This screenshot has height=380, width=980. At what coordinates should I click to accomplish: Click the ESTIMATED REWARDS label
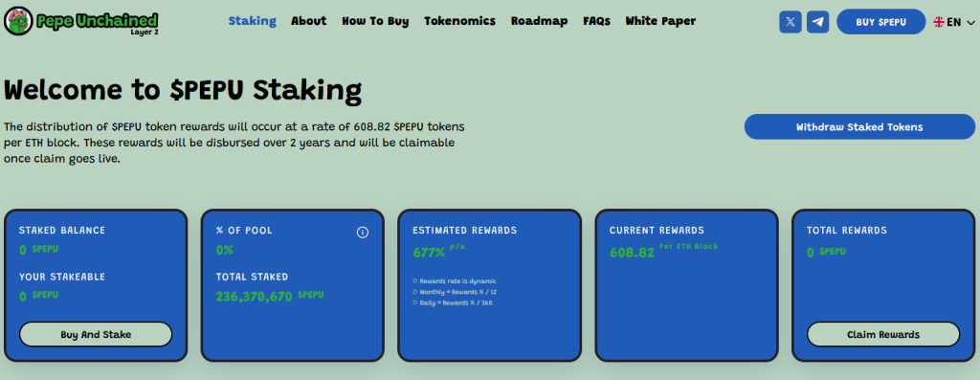coord(464,230)
